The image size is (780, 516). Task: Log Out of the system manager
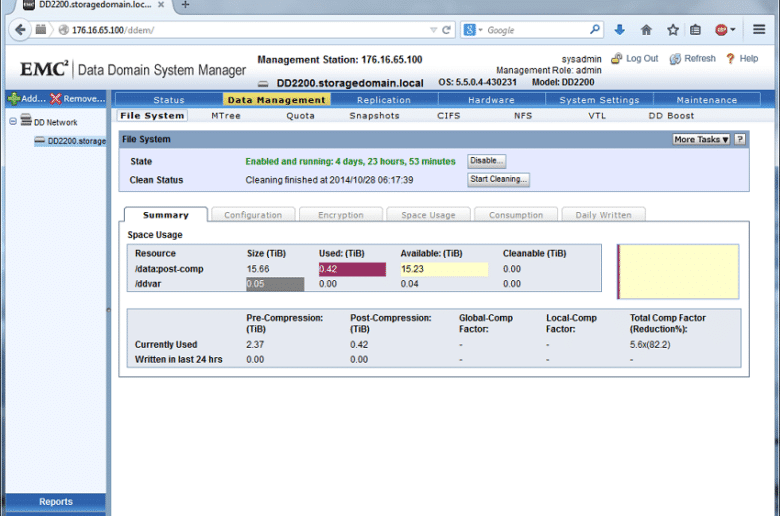tap(635, 59)
